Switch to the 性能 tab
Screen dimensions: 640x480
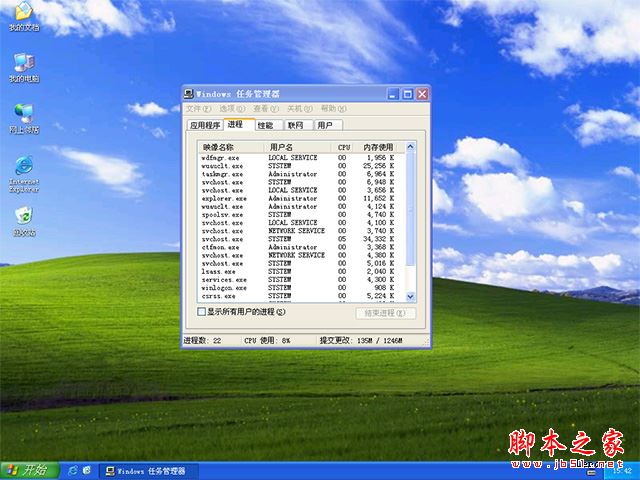click(x=269, y=125)
